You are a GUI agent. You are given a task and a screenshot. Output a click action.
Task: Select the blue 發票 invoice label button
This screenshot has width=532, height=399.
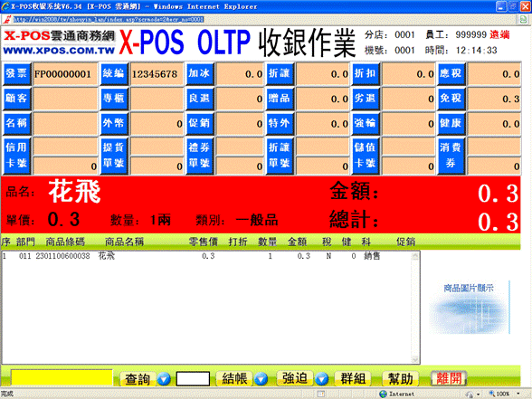click(x=16, y=73)
